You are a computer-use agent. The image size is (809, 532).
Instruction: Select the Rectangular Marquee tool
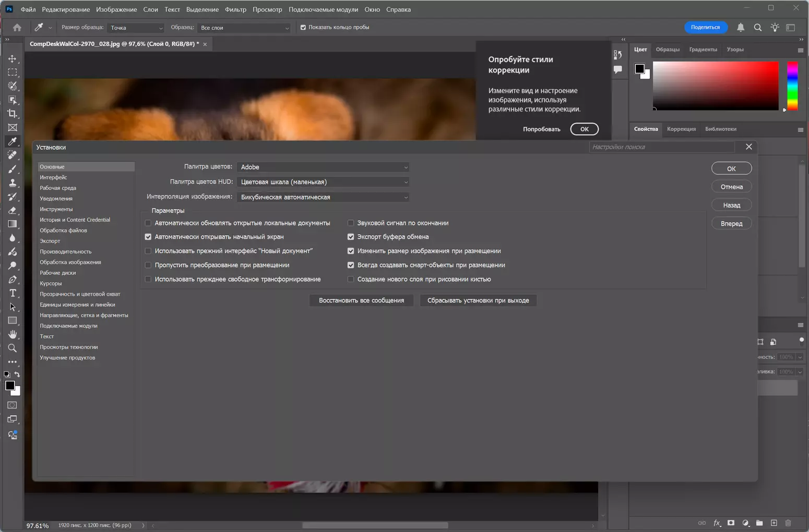click(x=13, y=72)
